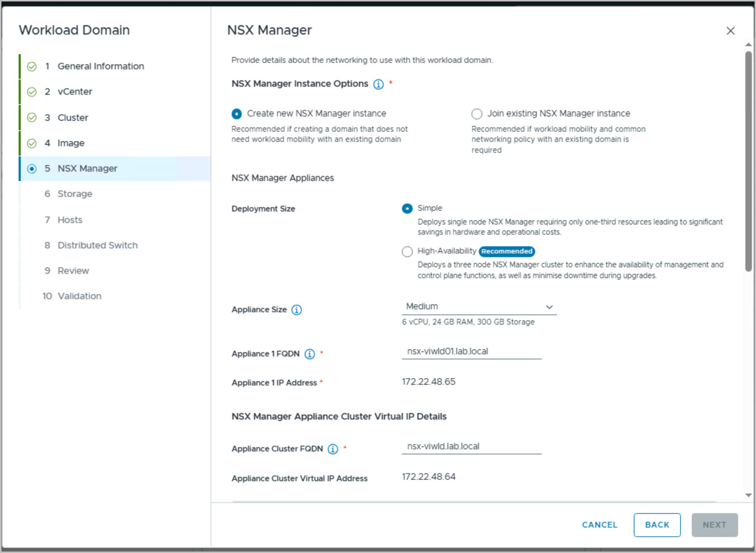This screenshot has height=553, width=756.
Task: Click the 'Provide details about the networking' description text
Action: coord(362,60)
